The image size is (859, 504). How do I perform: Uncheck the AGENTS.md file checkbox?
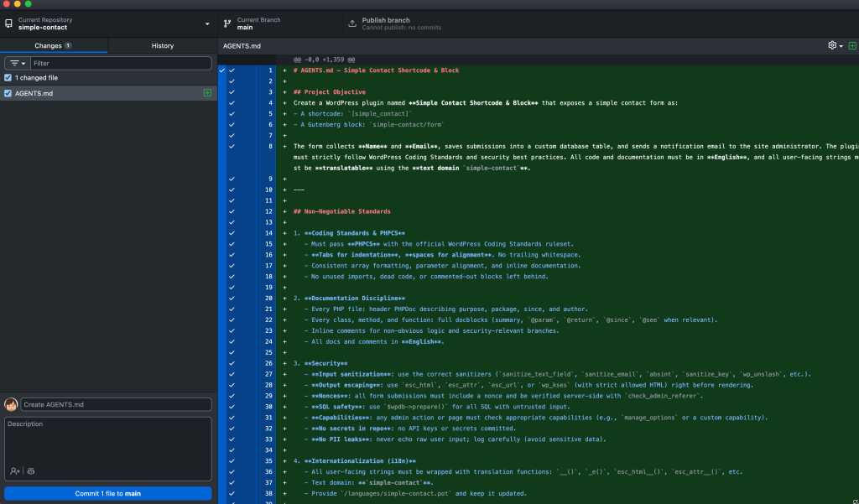(x=8, y=93)
